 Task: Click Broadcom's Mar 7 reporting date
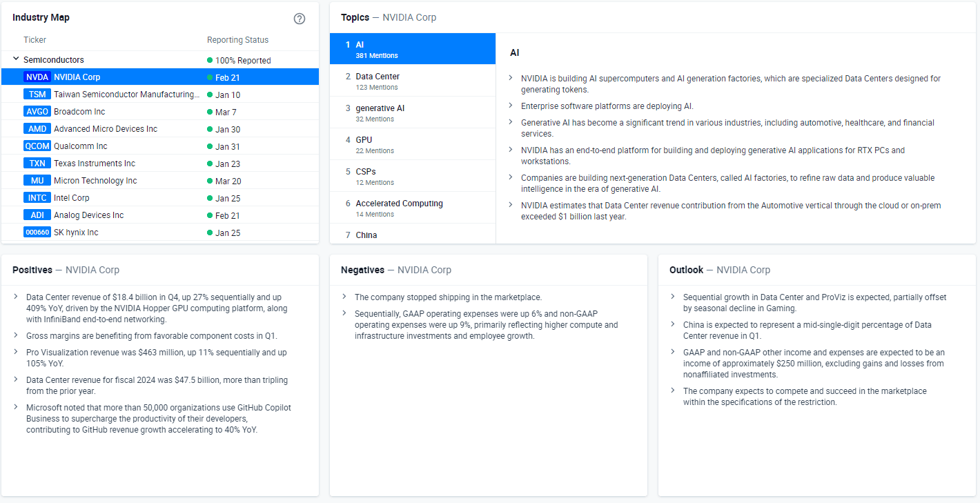(226, 112)
